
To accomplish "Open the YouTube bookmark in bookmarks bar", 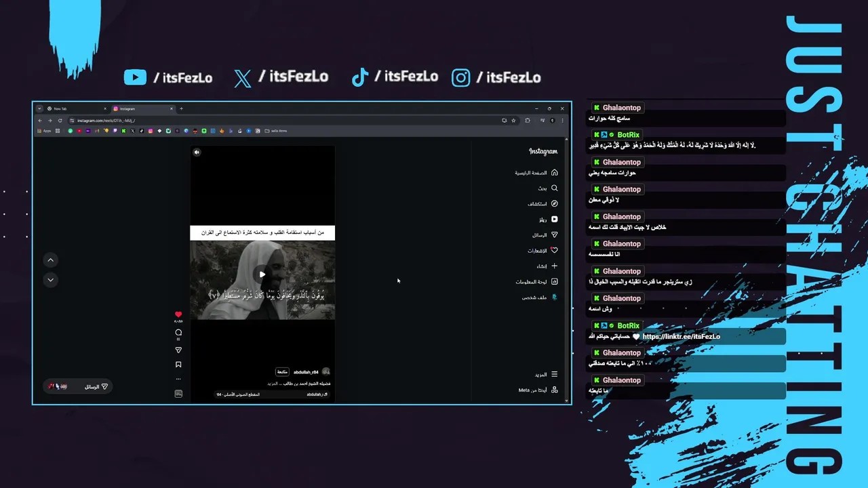I will click(x=79, y=131).
